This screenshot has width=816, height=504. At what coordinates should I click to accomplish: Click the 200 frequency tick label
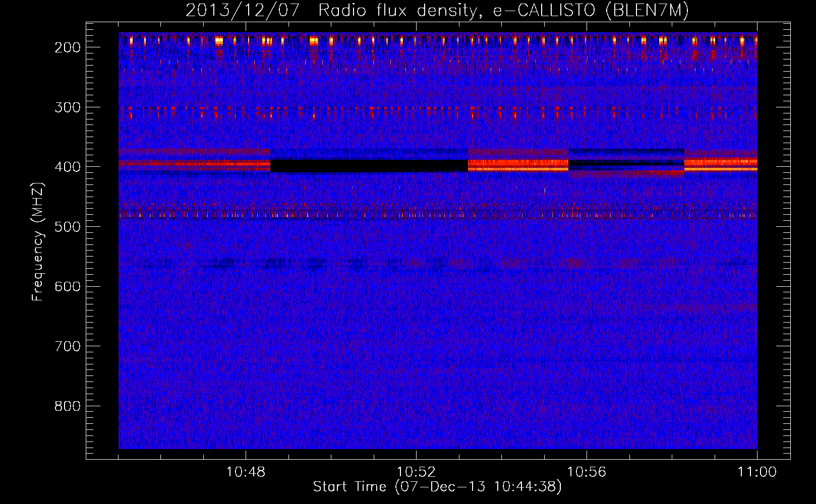68,47
